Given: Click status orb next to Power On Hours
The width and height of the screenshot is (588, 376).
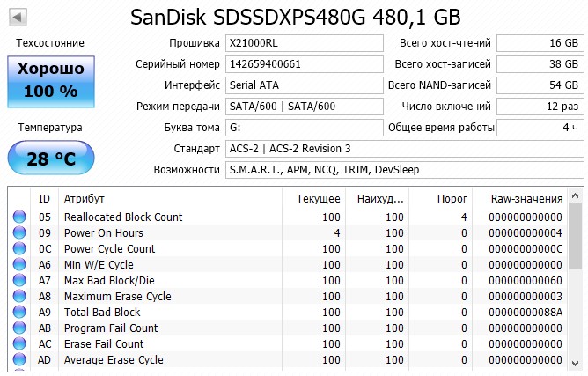Looking at the screenshot, I should coord(19,233).
